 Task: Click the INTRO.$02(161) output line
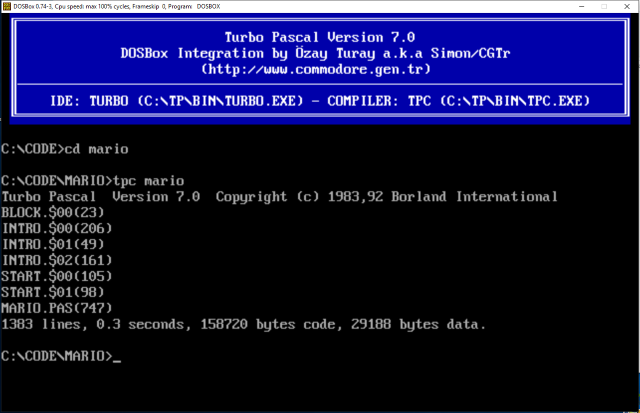[57, 260]
